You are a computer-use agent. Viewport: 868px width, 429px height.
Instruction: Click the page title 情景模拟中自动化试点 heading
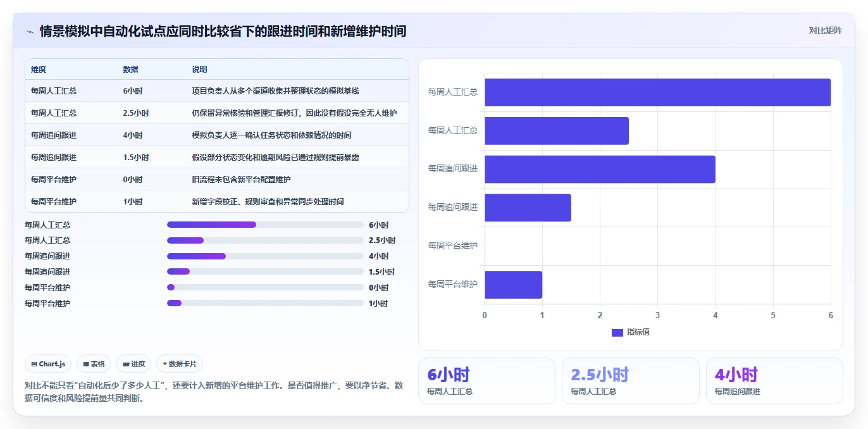[223, 31]
